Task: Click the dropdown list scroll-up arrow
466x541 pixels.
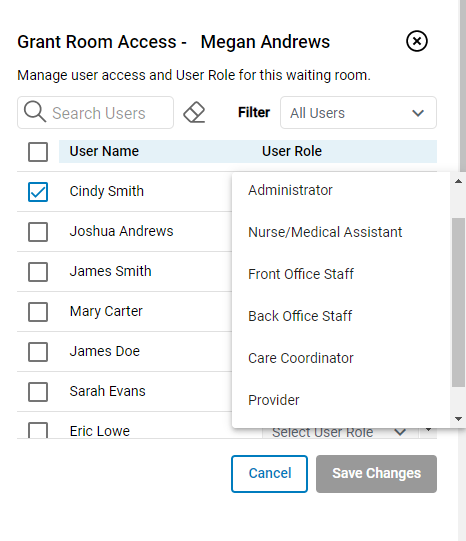Action: click(458, 181)
